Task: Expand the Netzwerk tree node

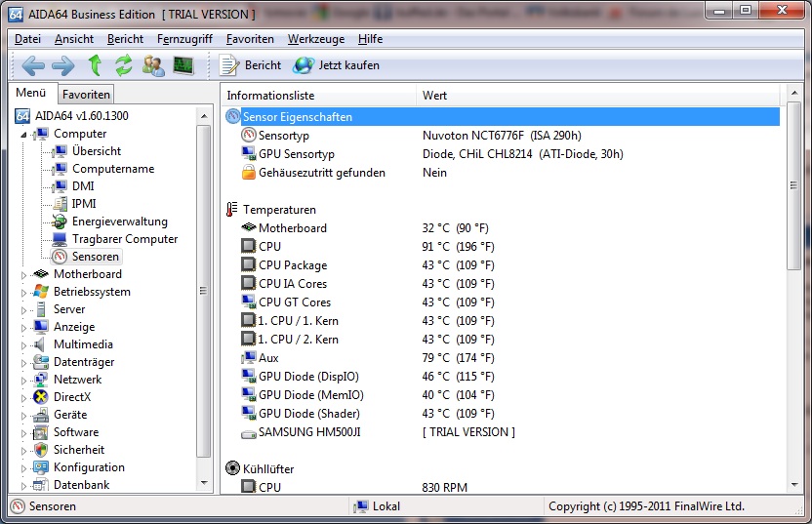Action: (23, 381)
